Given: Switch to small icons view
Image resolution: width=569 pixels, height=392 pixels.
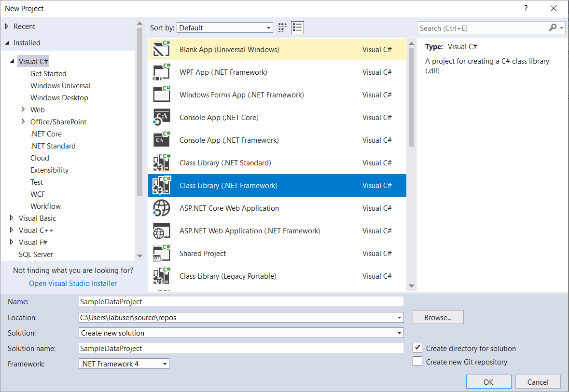Looking at the screenshot, I should point(283,28).
